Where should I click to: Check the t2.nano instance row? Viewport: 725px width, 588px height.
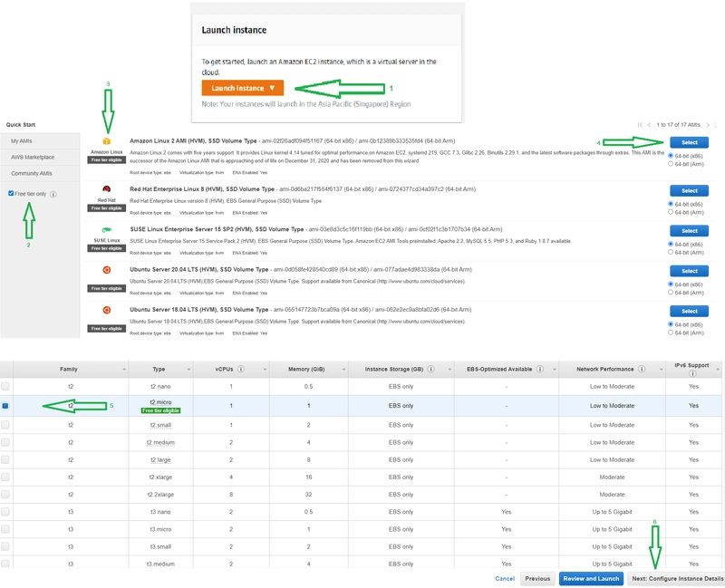coord(5,386)
